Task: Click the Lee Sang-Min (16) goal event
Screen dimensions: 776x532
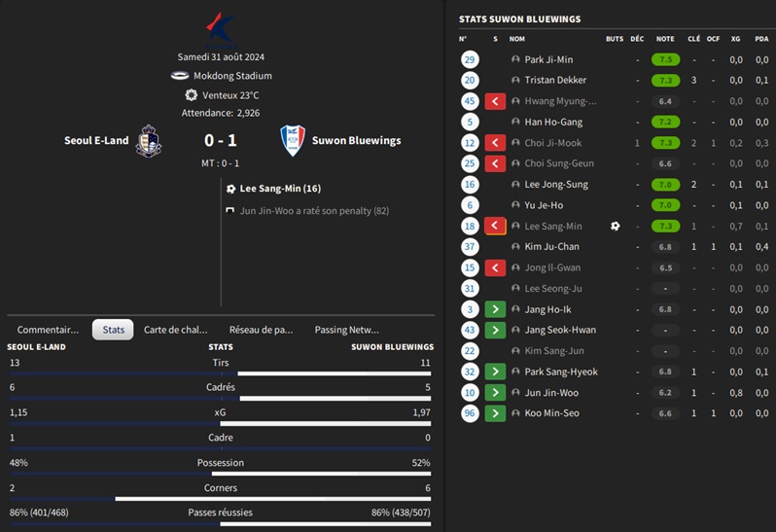Action: point(280,189)
